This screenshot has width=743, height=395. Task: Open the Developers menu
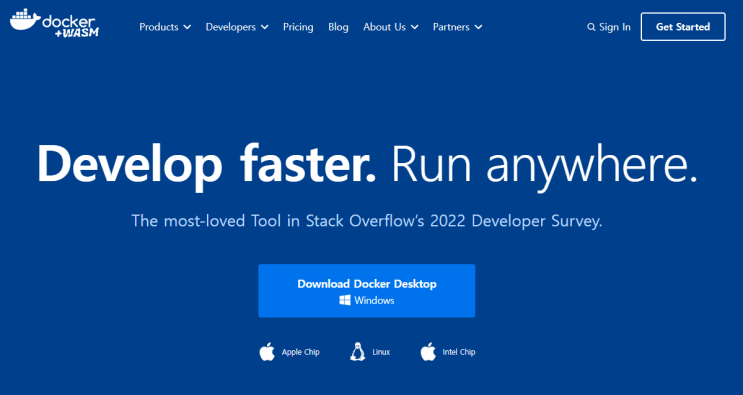click(x=237, y=27)
